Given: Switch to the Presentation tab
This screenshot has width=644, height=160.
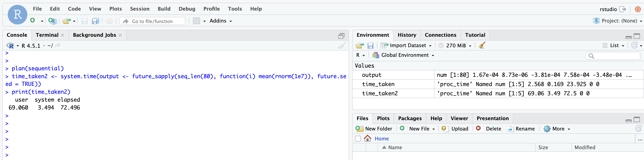Looking at the screenshot, I should tap(492, 119).
